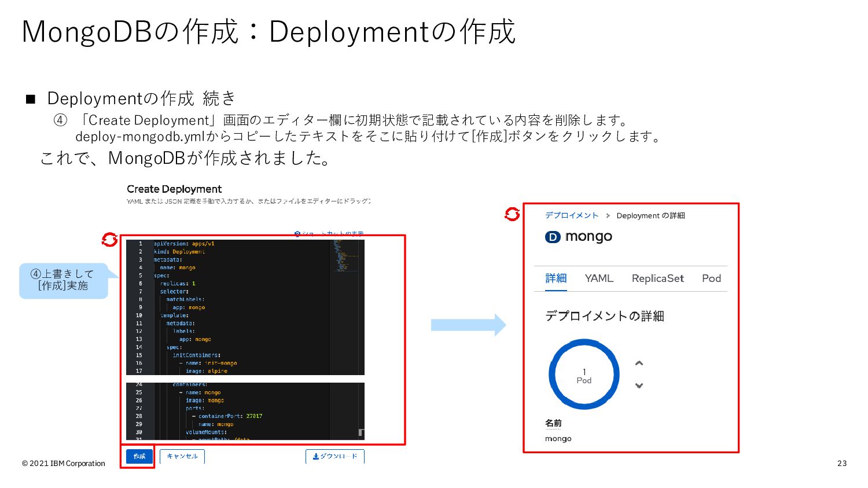Select the 詳細 tab
868x488 pixels.
click(556, 278)
